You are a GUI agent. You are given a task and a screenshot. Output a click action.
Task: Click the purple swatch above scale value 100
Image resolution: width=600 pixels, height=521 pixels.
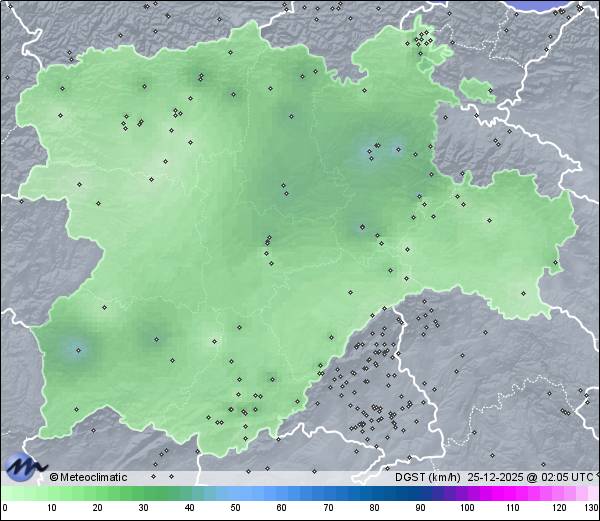pyautogui.click(x=467, y=493)
